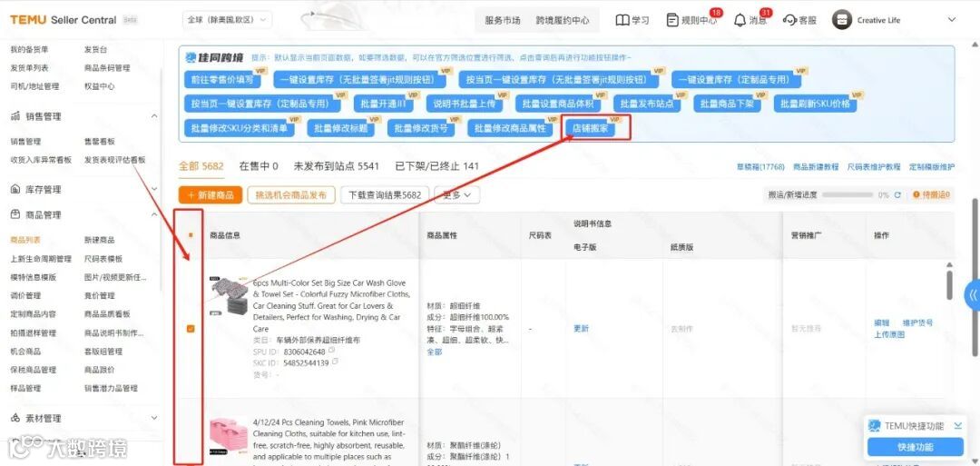Click the 库存管理 warehouse icon
Image resolution: width=980 pixels, height=466 pixels.
pos(15,190)
